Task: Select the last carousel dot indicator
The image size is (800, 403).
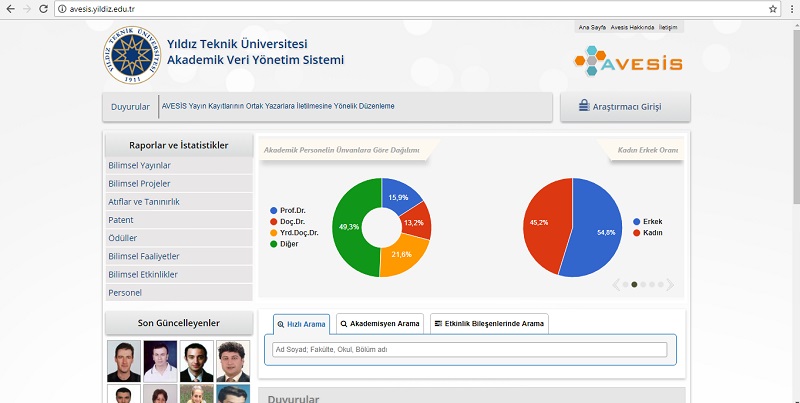Action: pos(661,285)
